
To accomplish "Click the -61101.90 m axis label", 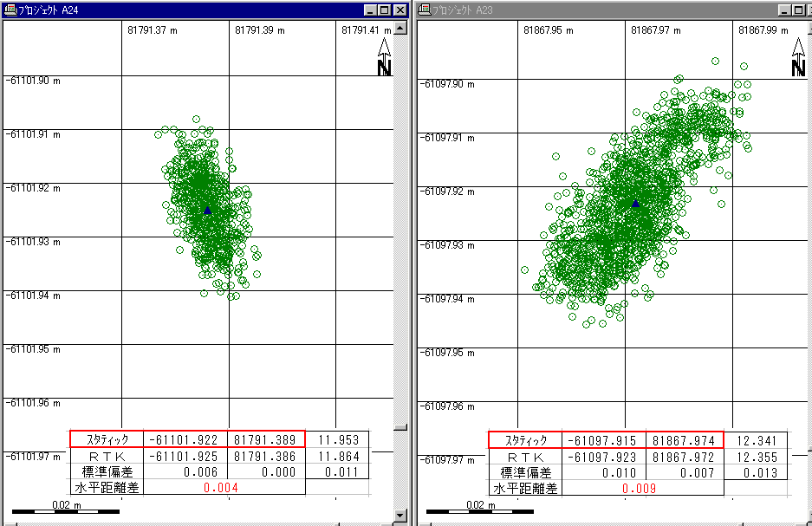I will tap(33, 81).
